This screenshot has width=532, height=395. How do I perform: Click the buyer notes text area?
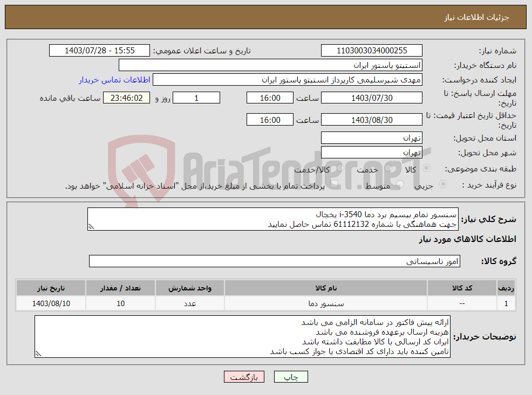click(243, 337)
